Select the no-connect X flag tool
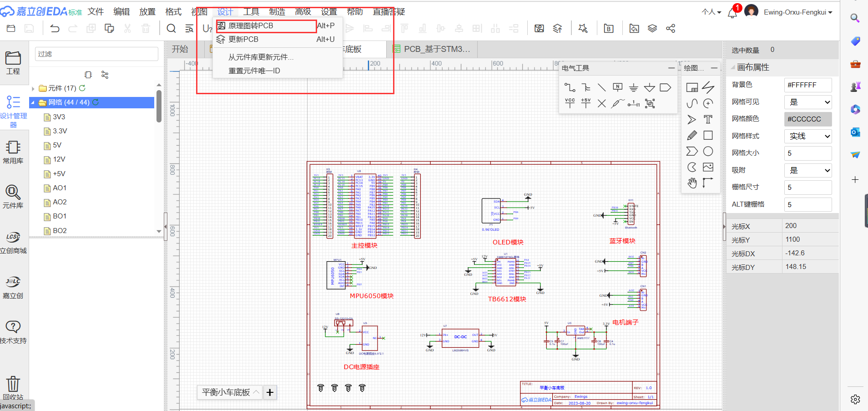 [601, 103]
